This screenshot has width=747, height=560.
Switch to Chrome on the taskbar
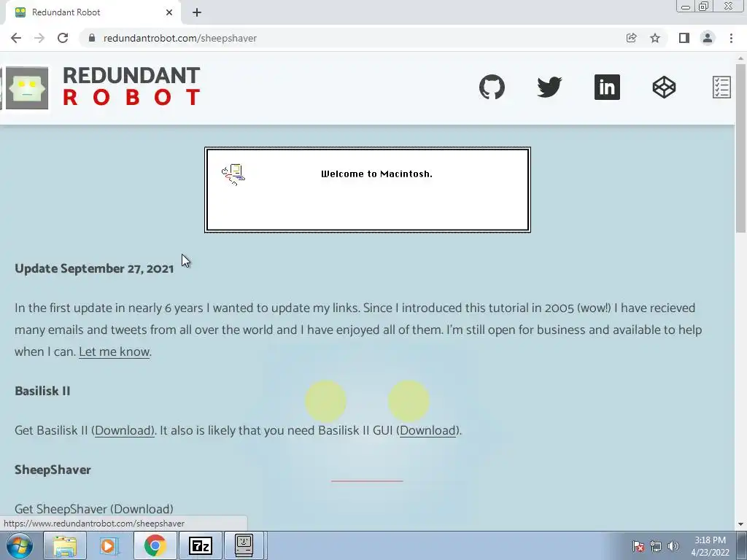click(x=155, y=545)
